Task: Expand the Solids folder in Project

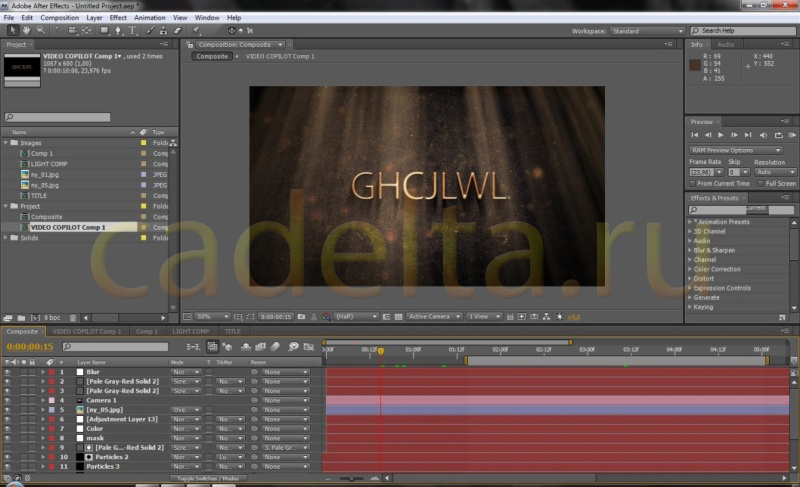Action: [6, 238]
